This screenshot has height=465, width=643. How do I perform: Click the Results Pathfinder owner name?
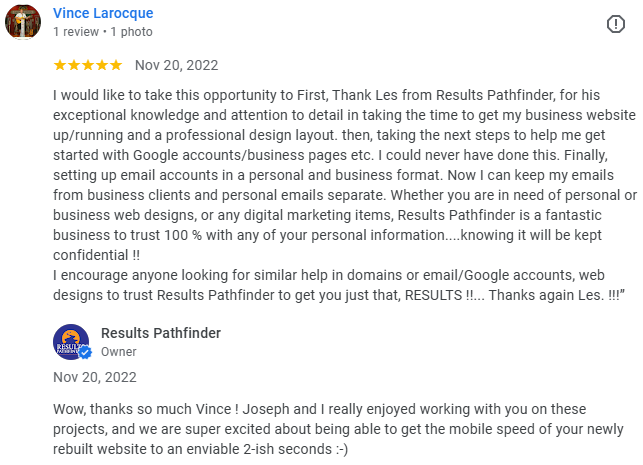click(x=161, y=333)
